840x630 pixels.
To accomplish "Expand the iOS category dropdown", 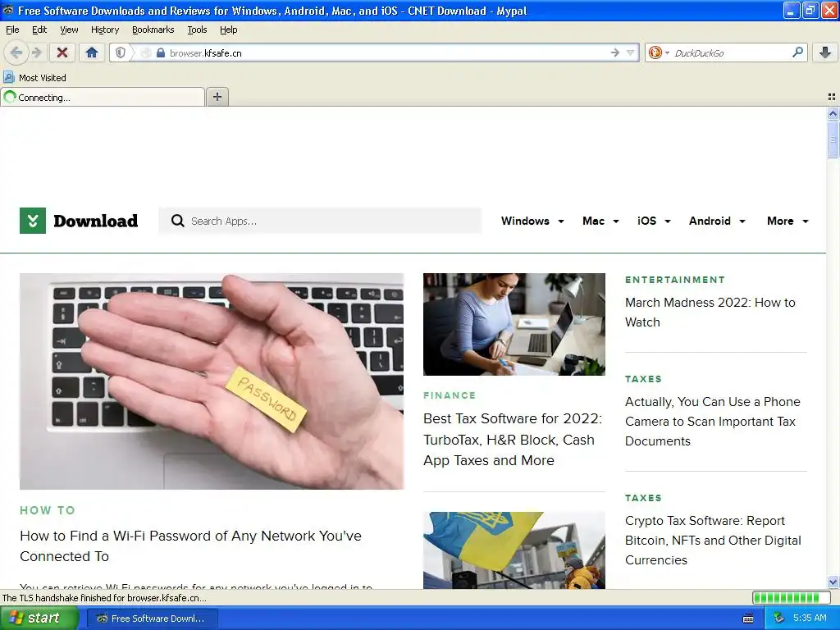I will pos(654,221).
